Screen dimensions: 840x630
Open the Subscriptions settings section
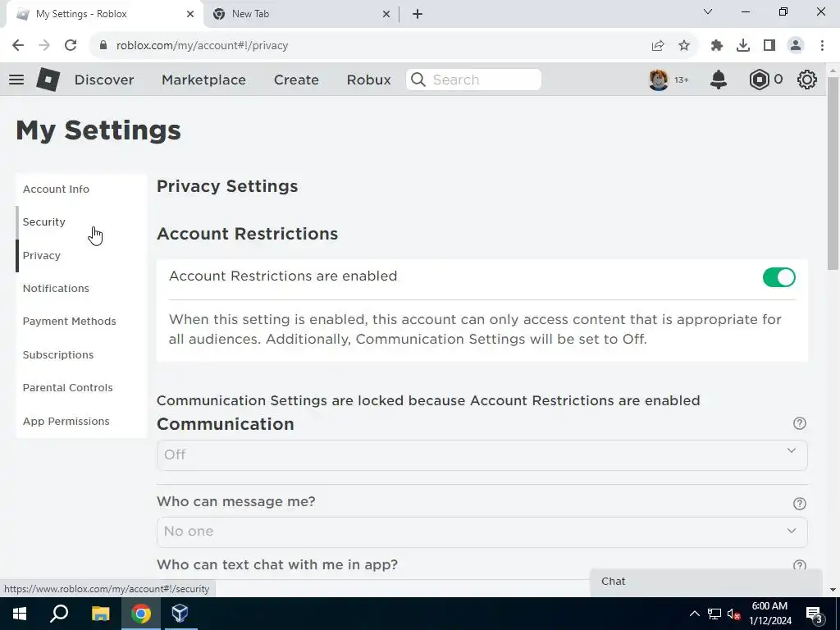[x=81, y=354]
